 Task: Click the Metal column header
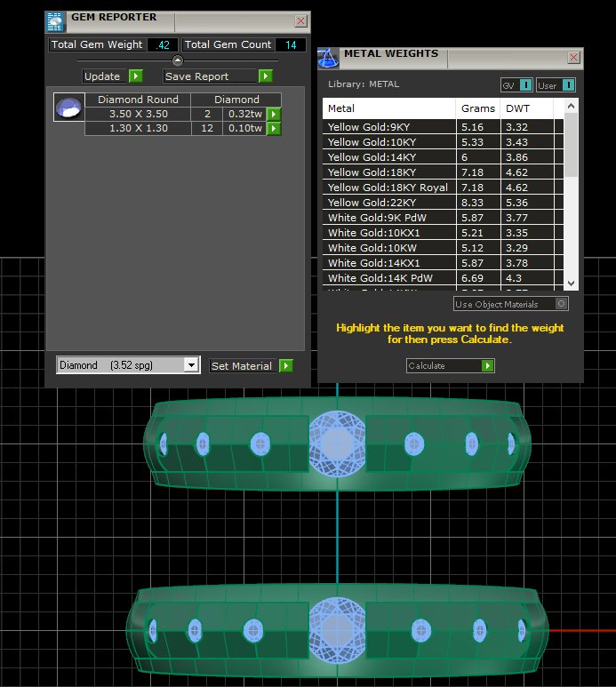click(x=389, y=108)
